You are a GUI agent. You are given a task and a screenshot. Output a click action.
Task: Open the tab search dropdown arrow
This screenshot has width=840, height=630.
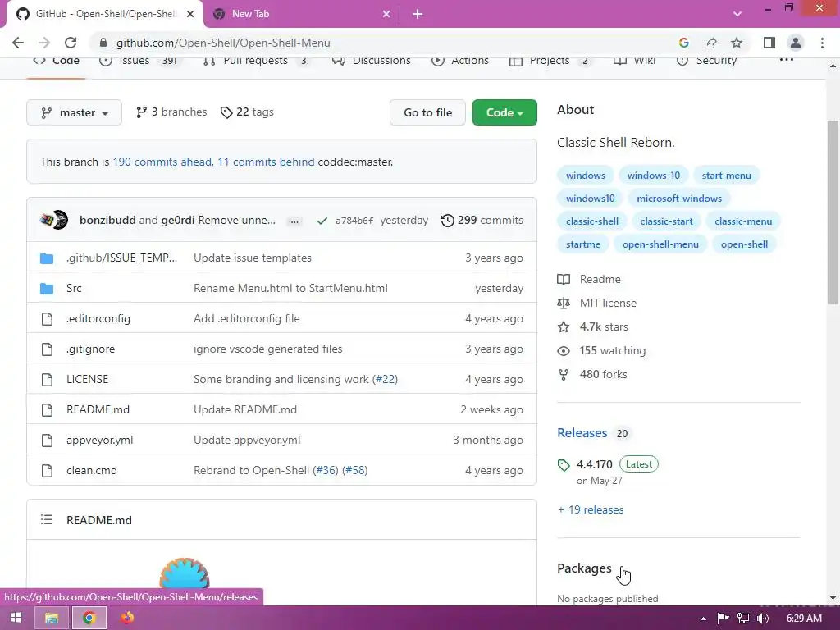737,14
